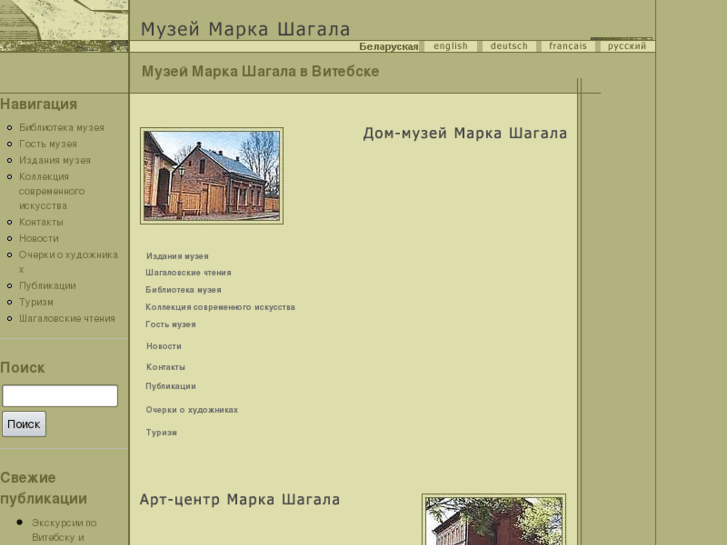Click the Музей Марка Шагала site title

245,29
